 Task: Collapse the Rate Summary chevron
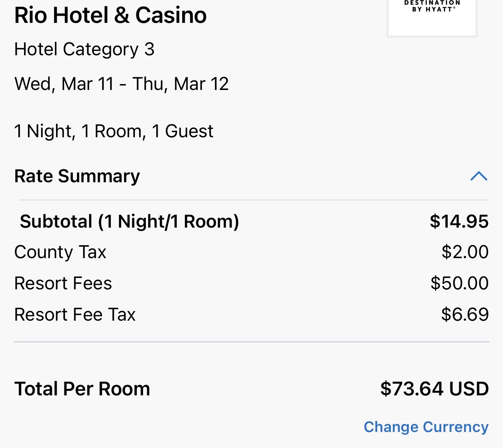click(479, 176)
